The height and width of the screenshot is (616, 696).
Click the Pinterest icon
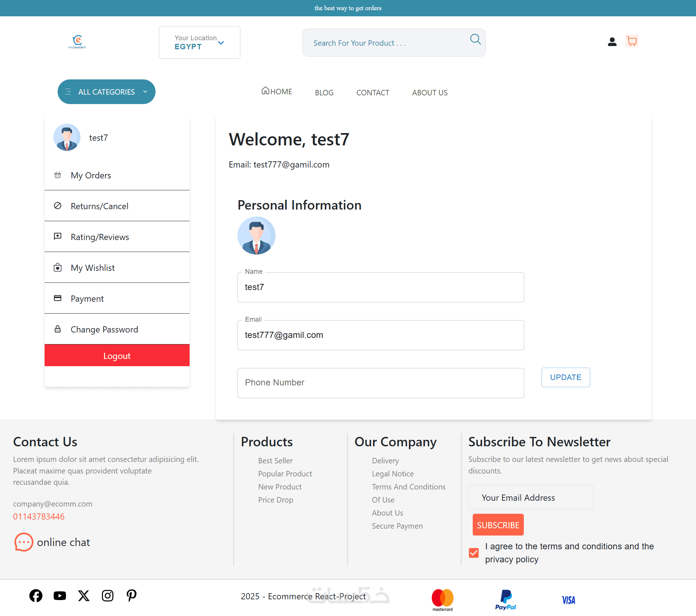tap(132, 596)
